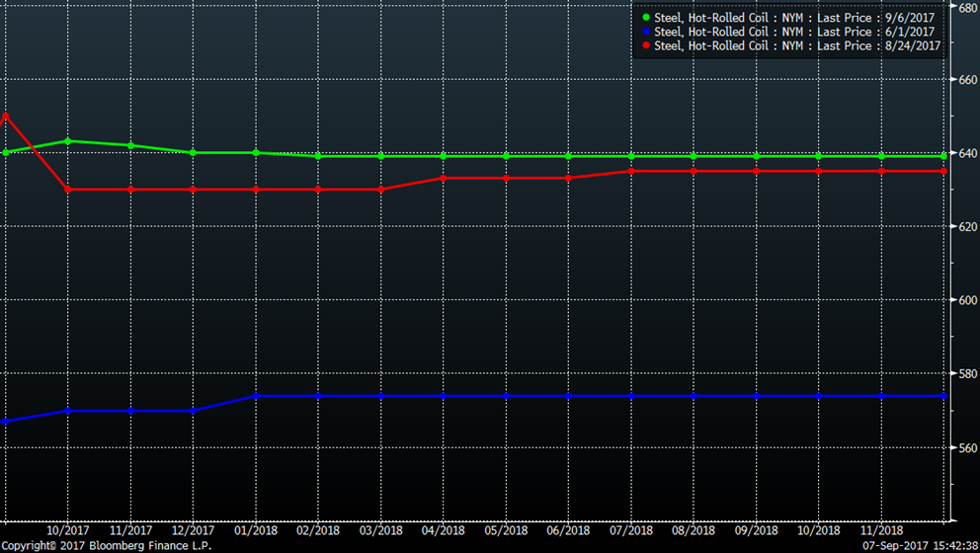The height and width of the screenshot is (553, 980).
Task: Click blue line data point above 01/2018
Action: [256, 396]
